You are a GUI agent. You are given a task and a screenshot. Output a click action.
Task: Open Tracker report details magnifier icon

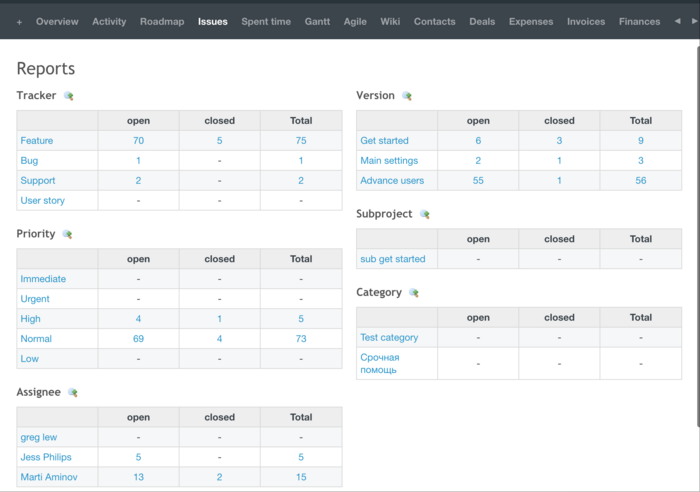point(69,96)
